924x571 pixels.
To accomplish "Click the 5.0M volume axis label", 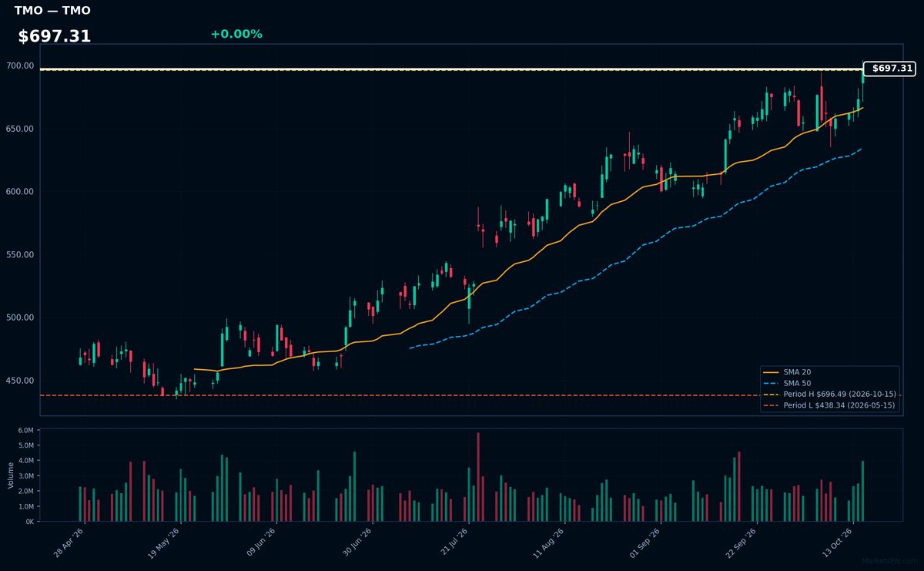I will [27, 445].
